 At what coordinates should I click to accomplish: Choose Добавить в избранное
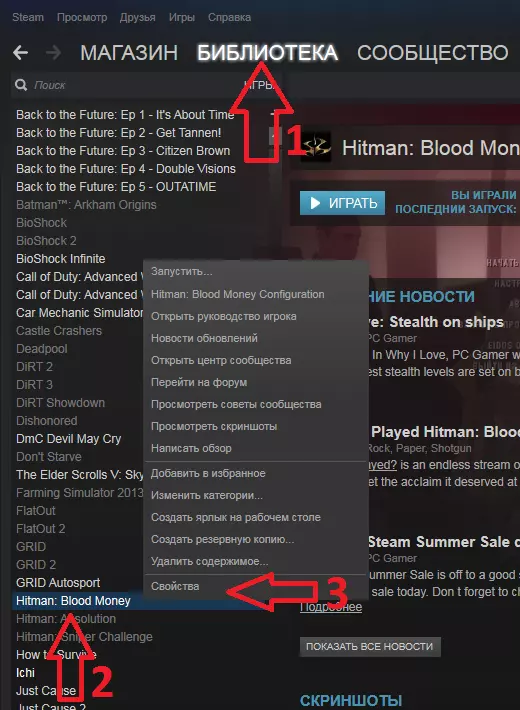[x=208, y=473]
